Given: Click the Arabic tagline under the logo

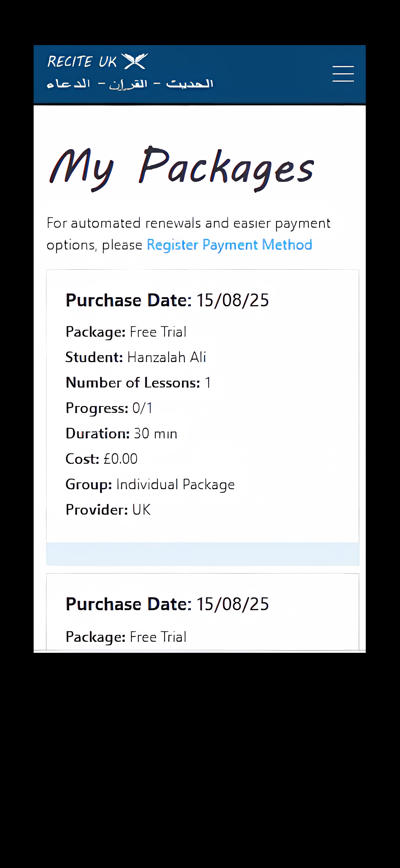Looking at the screenshot, I should [x=130, y=84].
